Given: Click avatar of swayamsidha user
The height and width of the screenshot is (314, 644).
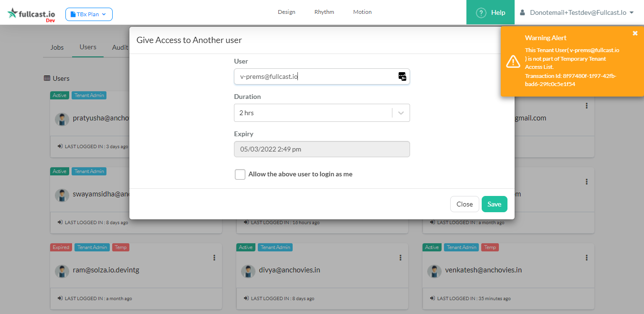Looking at the screenshot, I should pos(62,195).
